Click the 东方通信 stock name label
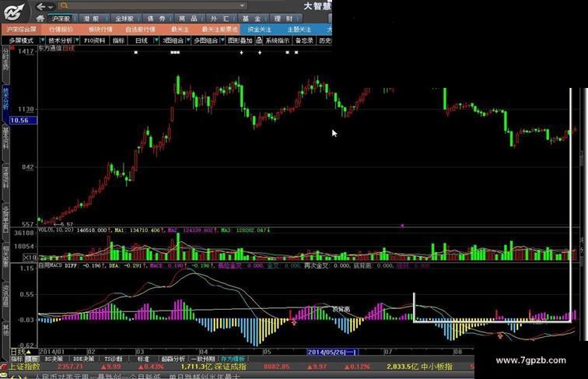 pyautogui.click(x=51, y=48)
